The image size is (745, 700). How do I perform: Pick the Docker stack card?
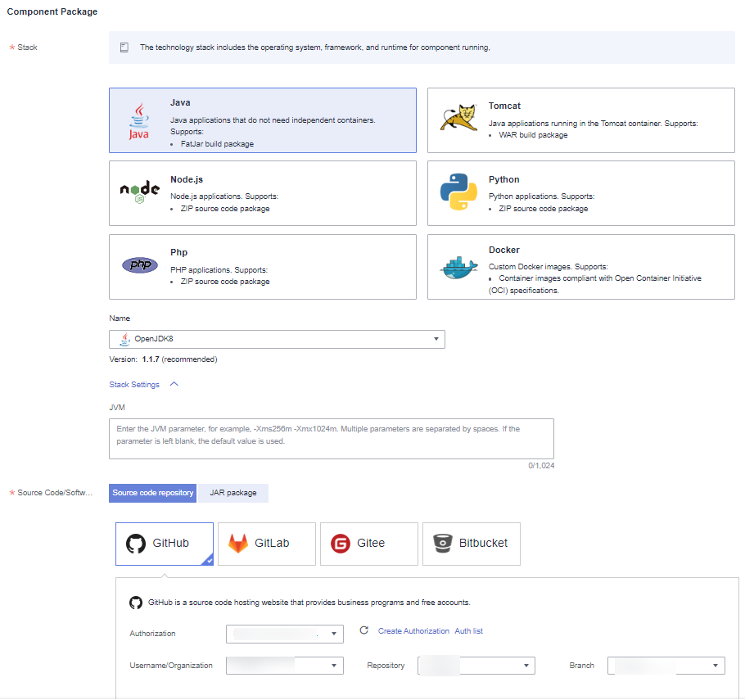[581, 267]
